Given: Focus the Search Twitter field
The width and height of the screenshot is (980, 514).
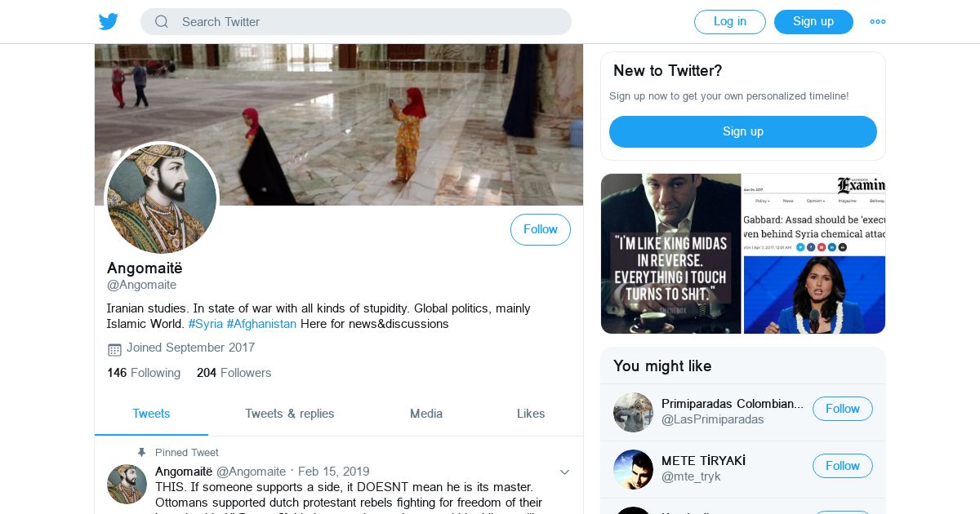Looking at the screenshot, I should point(356,22).
